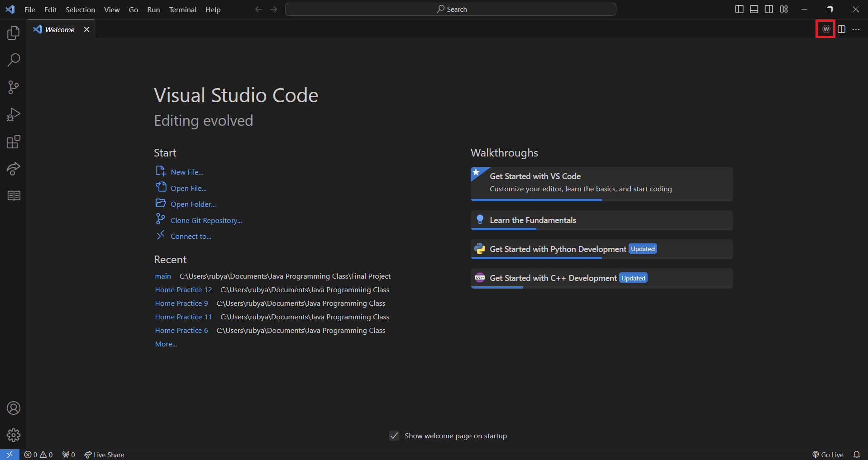
Task: Open the File menu
Action: click(x=30, y=9)
